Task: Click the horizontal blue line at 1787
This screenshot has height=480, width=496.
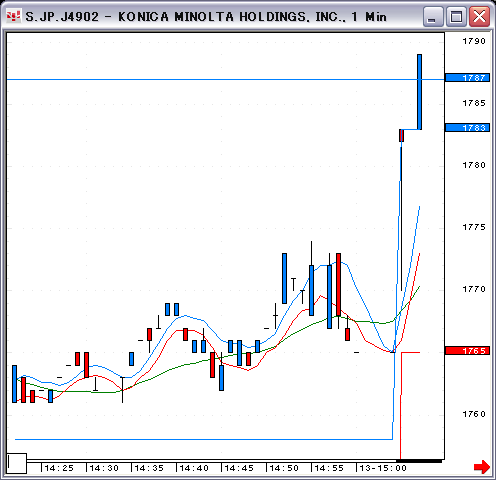Action: pyautogui.click(x=225, y=80)
